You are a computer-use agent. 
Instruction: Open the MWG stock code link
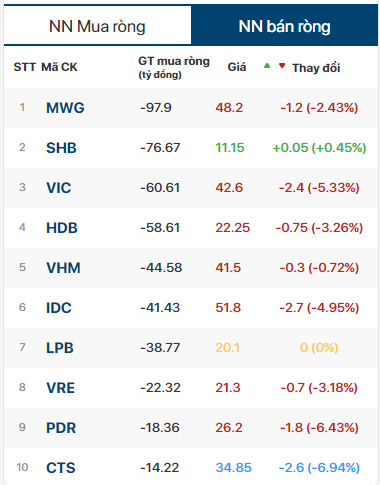(x=65, y=108)
